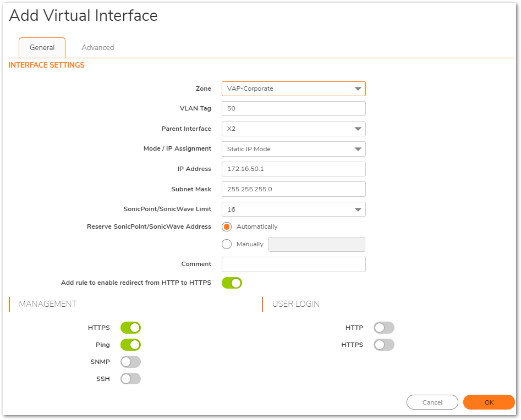Screen dimensions: 521x420
Task: Expand the Parent Interface dropdown
Action: 293,129
